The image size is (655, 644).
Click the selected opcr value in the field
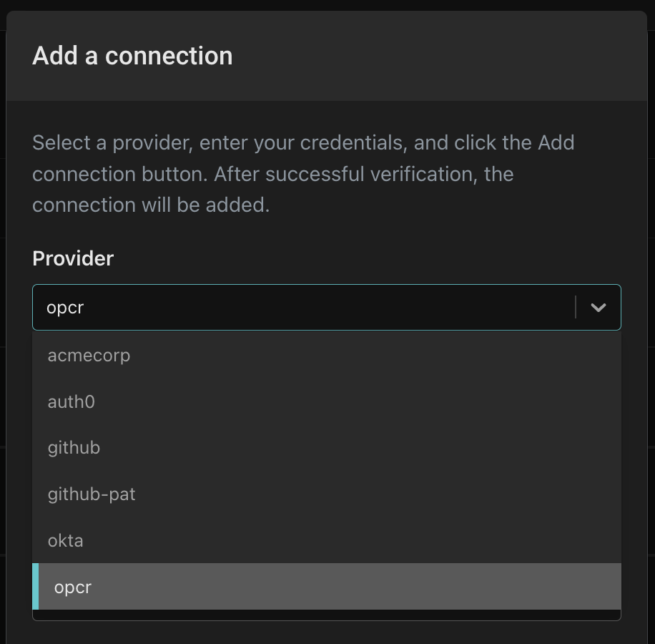coord(66,308)
